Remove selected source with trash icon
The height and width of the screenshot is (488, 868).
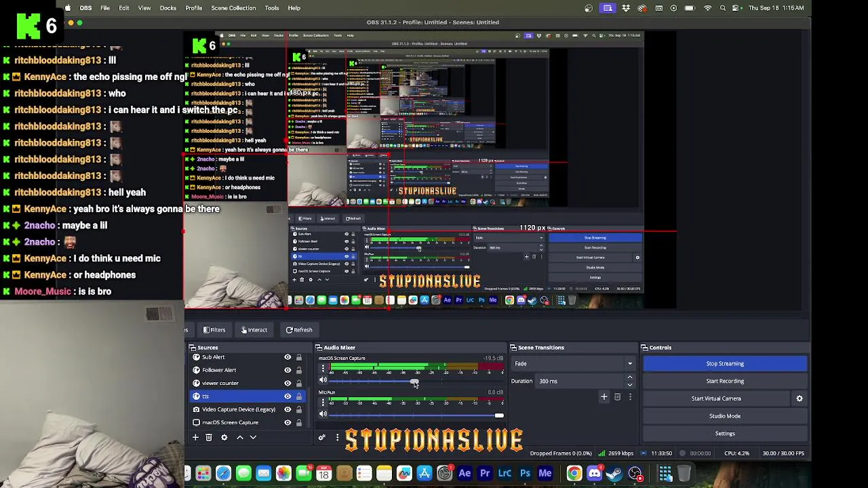pyautogui.click(x=209, y=437)
